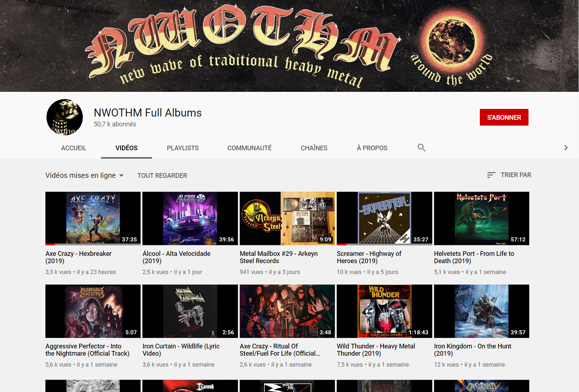This screenshot has width=579, height=392.
Task: Open Wild Thunder - Heavy Metal Thunder title
Action: click(x=376, y=350)
